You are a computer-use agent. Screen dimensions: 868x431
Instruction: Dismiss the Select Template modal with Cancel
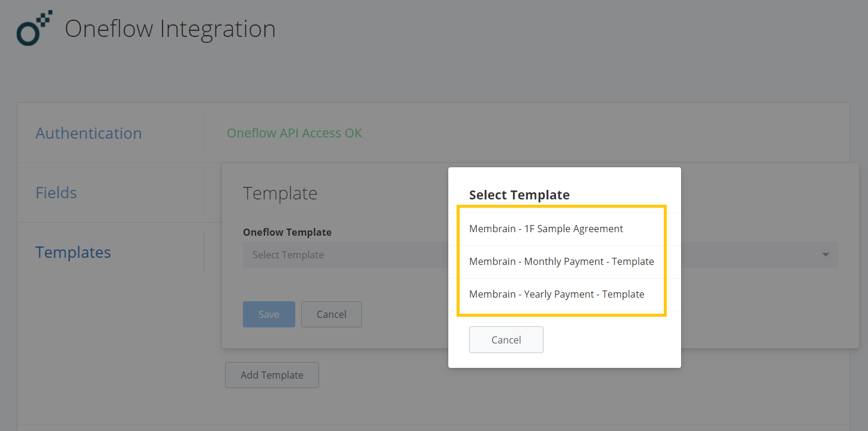coord(506,339)
